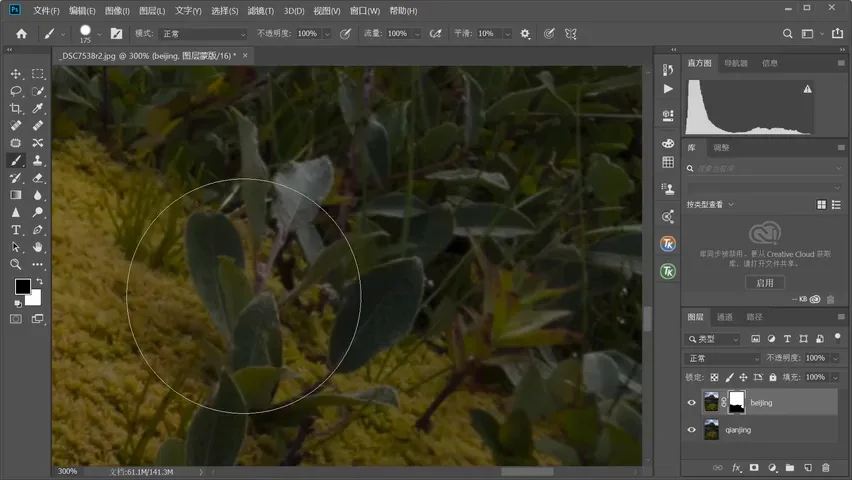Open layer fill dropdown arrow

click(x=835, y=377)
